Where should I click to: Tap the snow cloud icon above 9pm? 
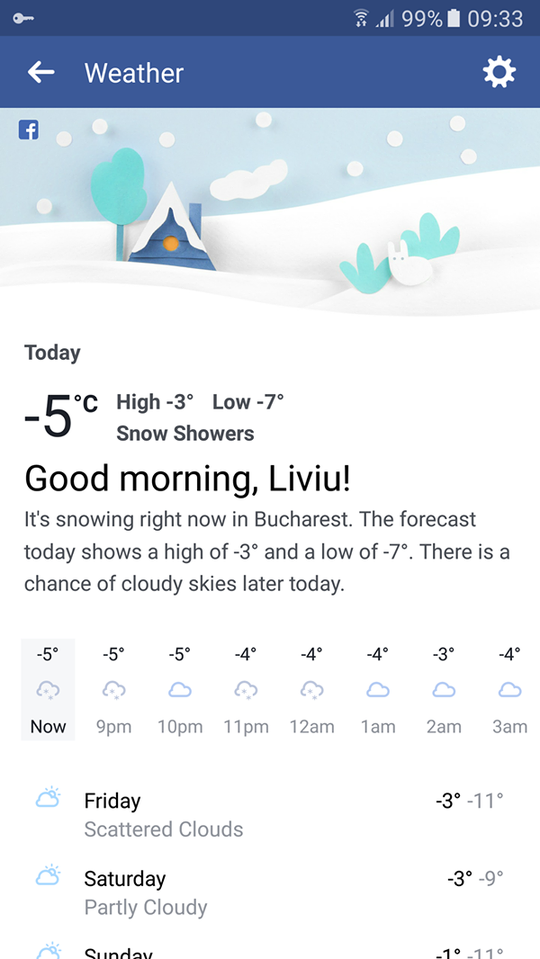click(x=114, y=691)
